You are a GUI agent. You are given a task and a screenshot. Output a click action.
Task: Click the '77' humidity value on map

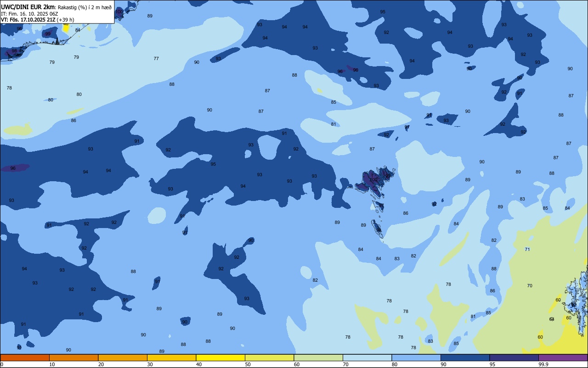pyautogui.click(x=156, y=58)
